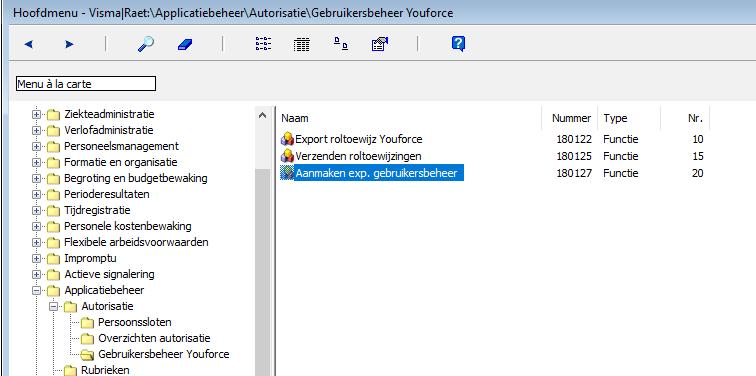Open the properties toolbar icon
The image size is (756, 376).
click(x=380, y=44)
